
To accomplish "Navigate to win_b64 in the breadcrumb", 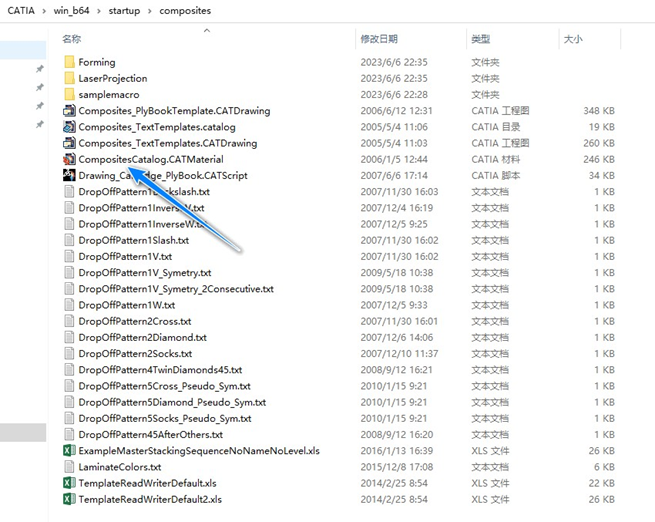I will coord(71,10).
